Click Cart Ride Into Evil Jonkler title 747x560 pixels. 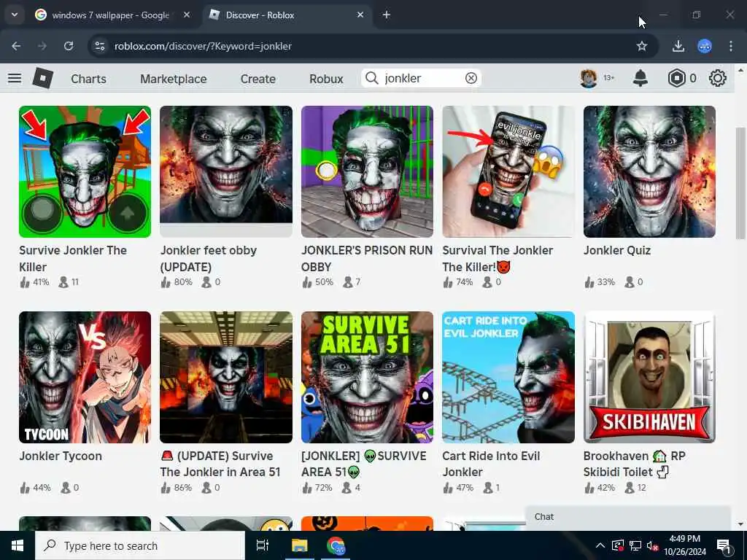pos(491,464)
